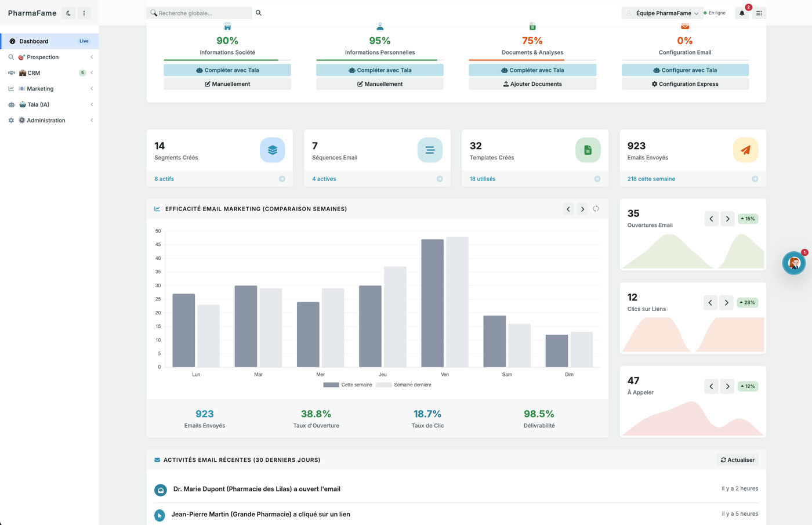Click the Emails Envoyés paper plane icon
The image size is (812, 525).
[x=745, y=150]
